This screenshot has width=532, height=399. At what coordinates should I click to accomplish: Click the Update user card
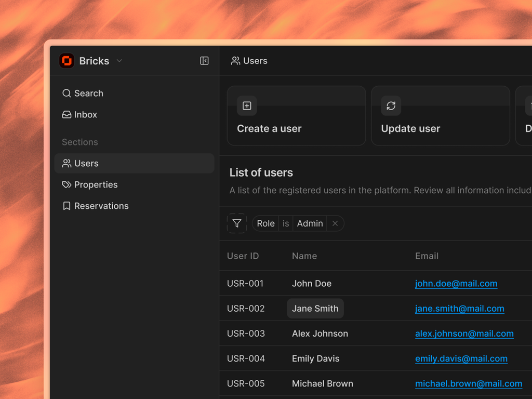tap(441, 116)
